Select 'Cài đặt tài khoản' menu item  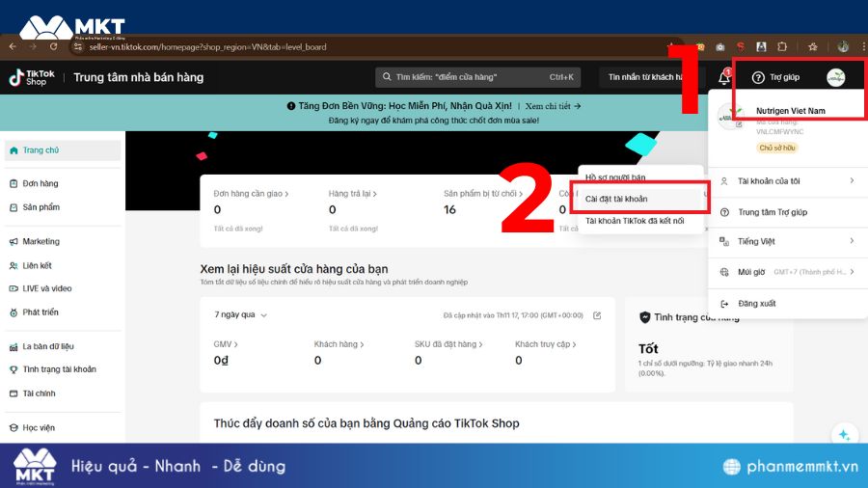[x=616, y=199]
